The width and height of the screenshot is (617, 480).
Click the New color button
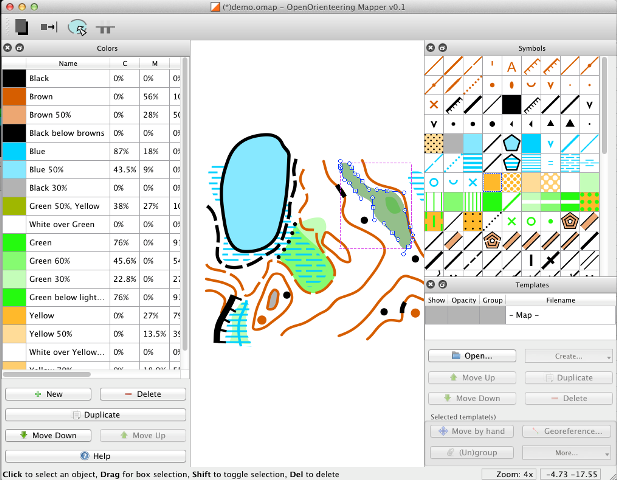tap(48, 394)
